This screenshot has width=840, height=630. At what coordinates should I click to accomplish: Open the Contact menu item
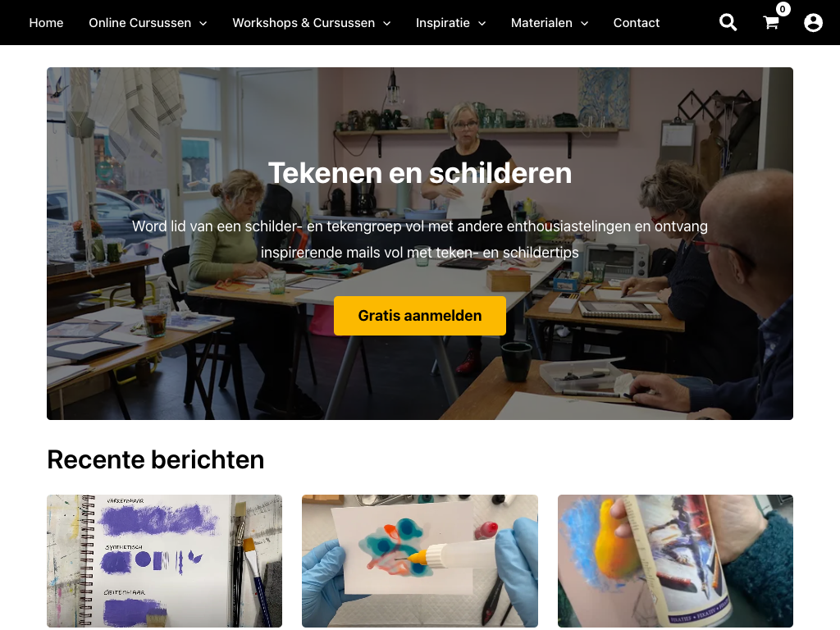636,22
